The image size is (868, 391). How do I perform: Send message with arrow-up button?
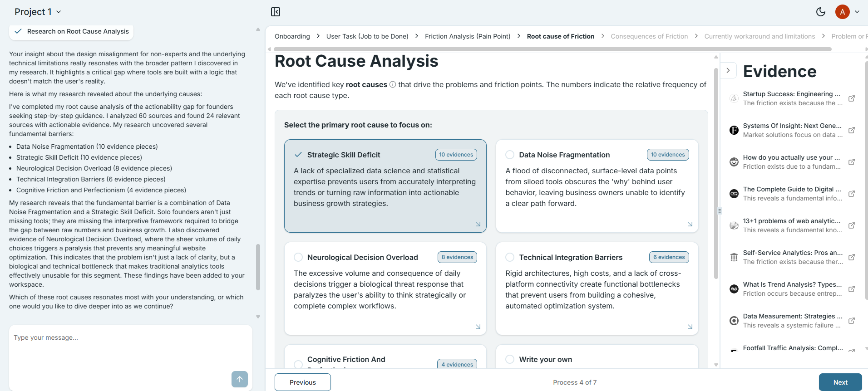[240, 379]
